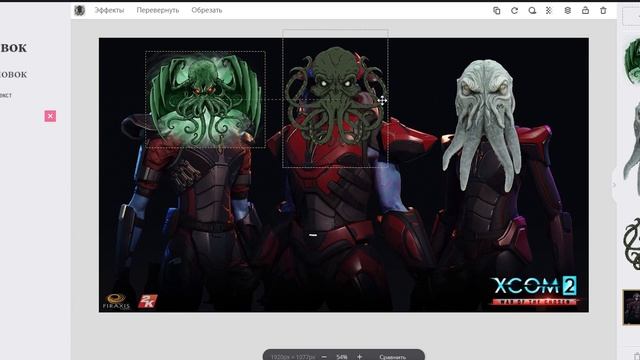The height and width of the screenshot is (360, 640).
Task: Select the Обрезать crop option
Action: click(207, 10)
